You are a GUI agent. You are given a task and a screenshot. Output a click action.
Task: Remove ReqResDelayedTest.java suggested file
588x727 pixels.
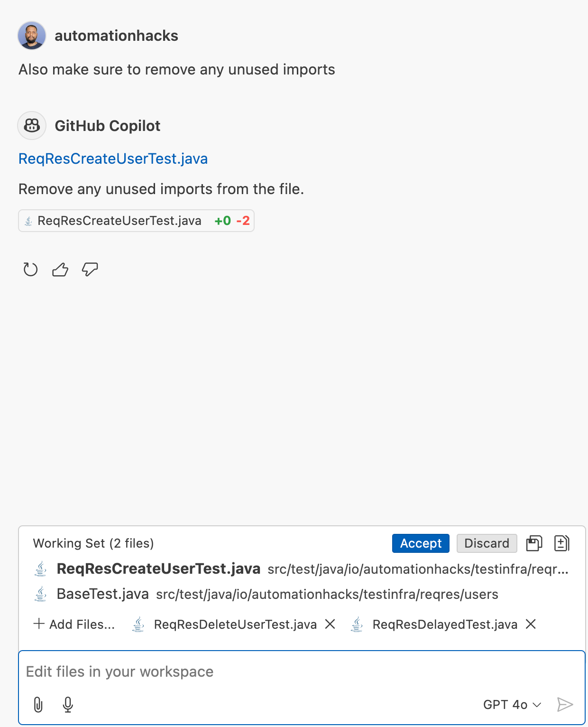coord(531,624)
